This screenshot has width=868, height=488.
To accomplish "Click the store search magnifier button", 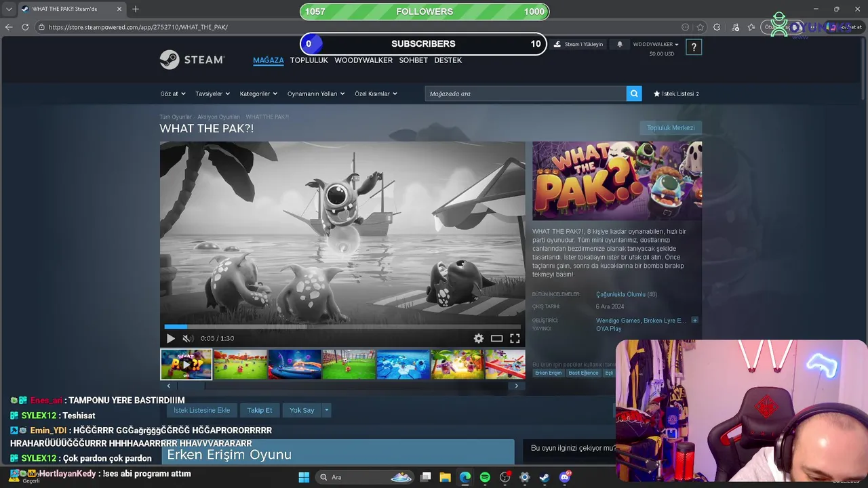I will coord(634,94).
